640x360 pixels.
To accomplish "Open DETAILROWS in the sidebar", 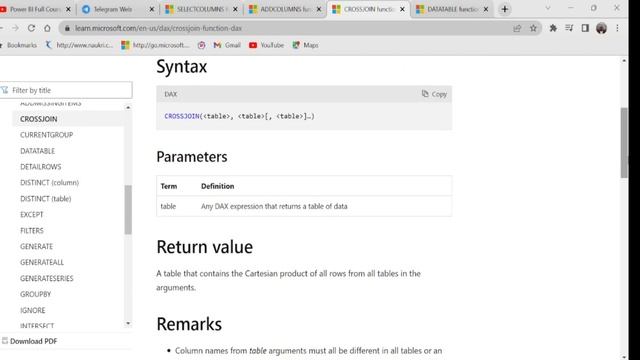I will [x=40, y=167].
